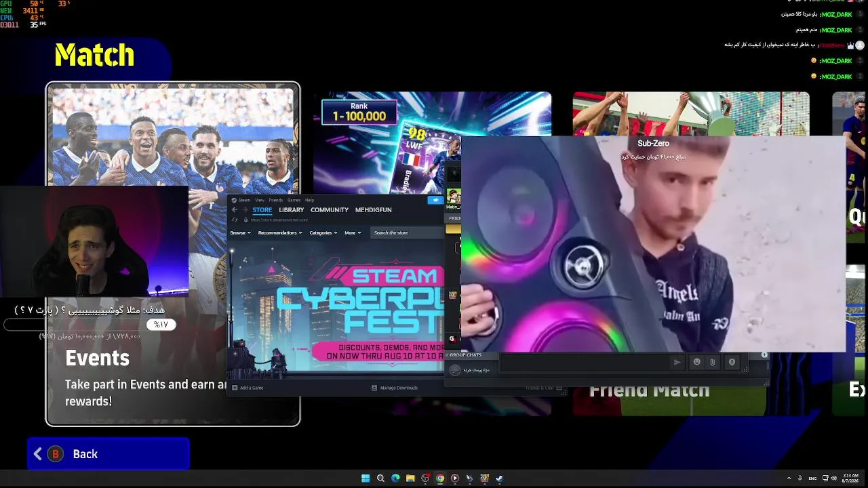
Task: Expand the Browse dropdown in Steam store
Action: pos(240,232)
